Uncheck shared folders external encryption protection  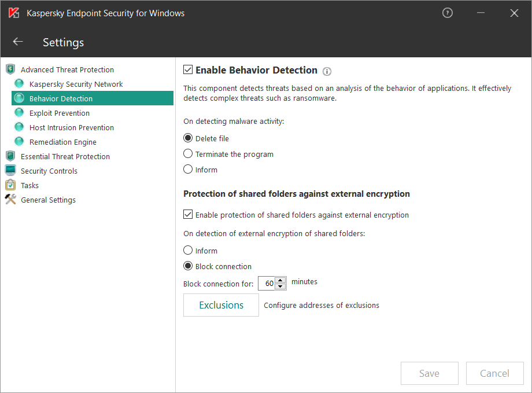pyautogui.click(x=188, y=214)
